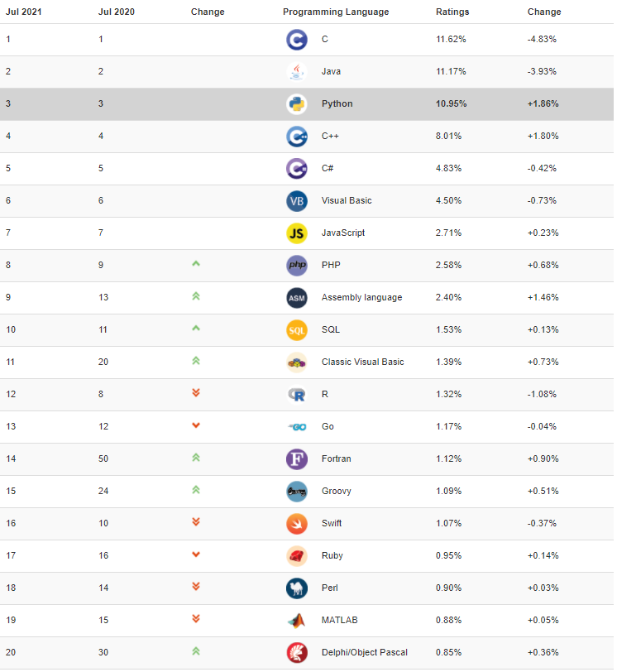The image size is (617, 672).
Task: Click the Visual Basic VB icon
Action: click(297, 201)
